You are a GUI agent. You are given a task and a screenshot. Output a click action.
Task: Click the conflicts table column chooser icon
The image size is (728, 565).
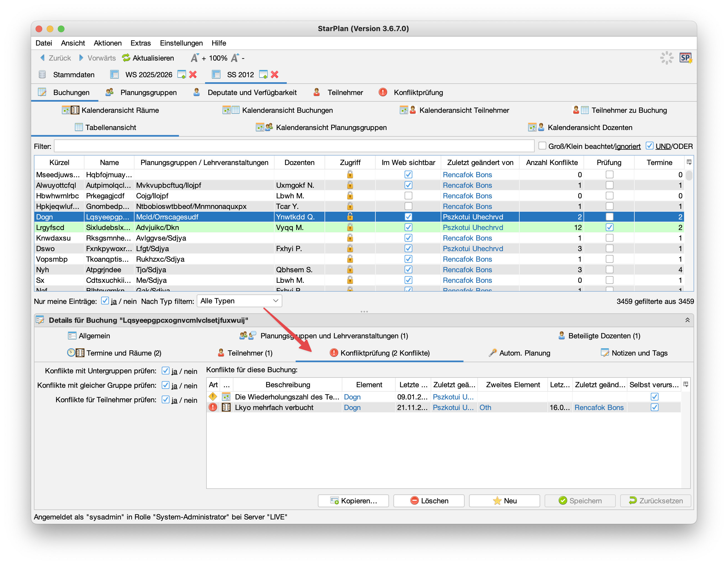[686, 384]
